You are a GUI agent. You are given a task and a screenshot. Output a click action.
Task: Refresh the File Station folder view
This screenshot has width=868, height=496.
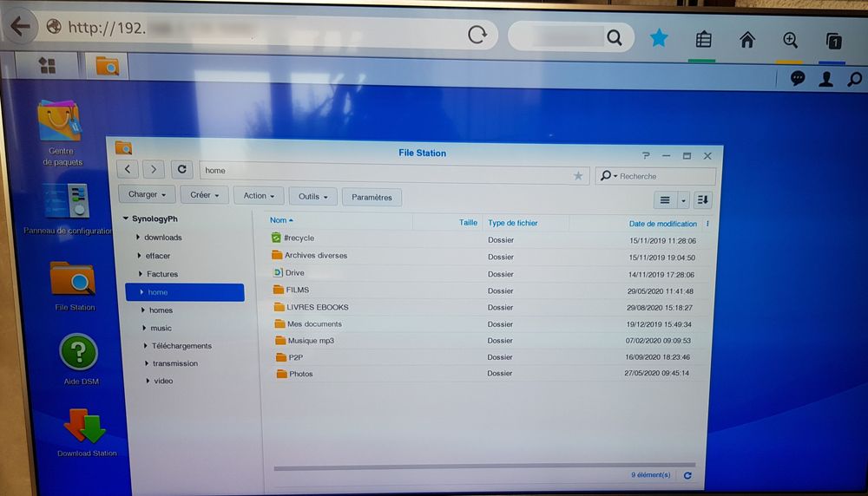pos(181,169)
